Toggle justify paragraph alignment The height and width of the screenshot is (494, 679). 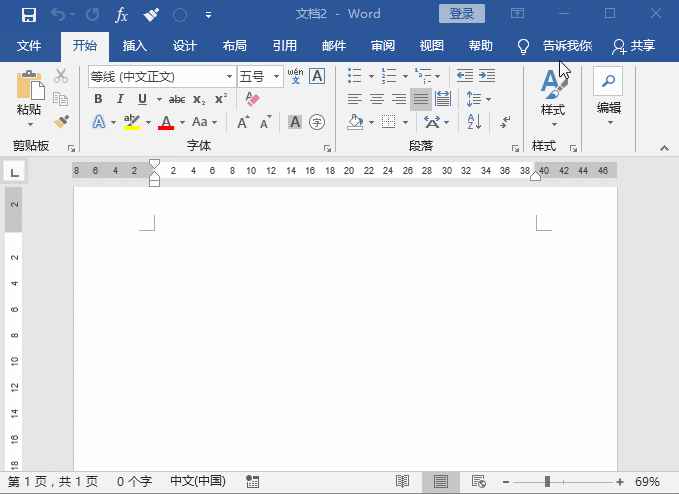(x=421, y=99)
